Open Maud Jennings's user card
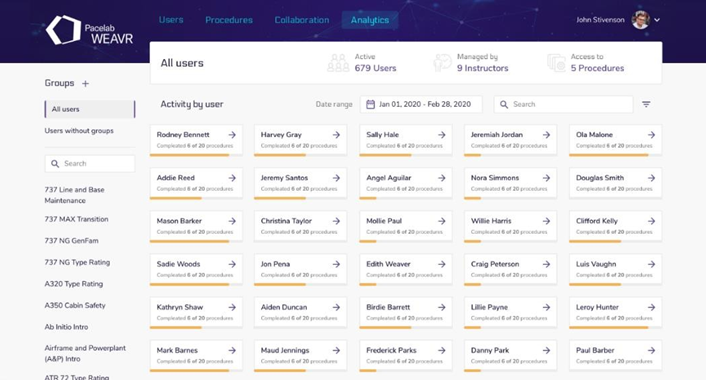 pyautogui.click(x=300, y=356)
